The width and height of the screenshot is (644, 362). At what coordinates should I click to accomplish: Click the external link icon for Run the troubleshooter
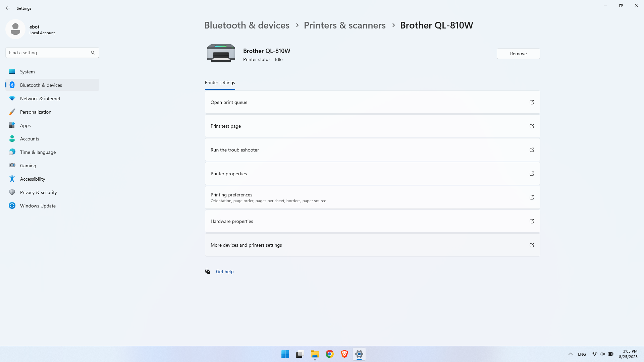click(x=532, y=150)
